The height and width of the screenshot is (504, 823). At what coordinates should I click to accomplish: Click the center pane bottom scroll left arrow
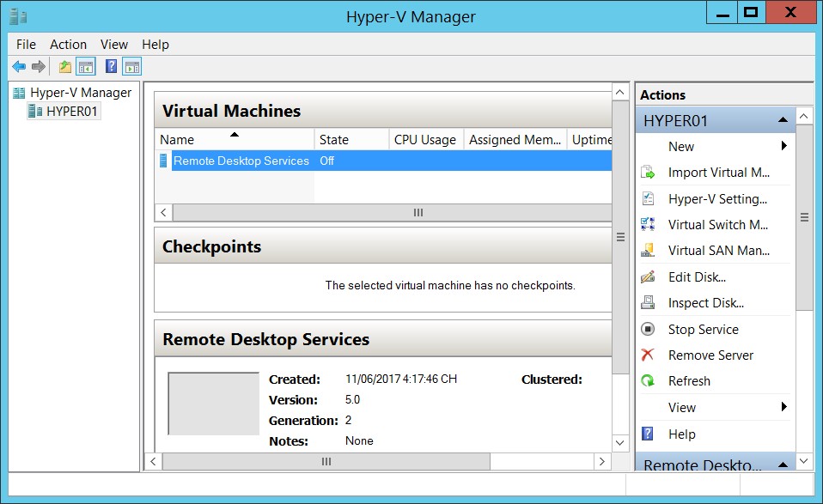coord(153,462)
